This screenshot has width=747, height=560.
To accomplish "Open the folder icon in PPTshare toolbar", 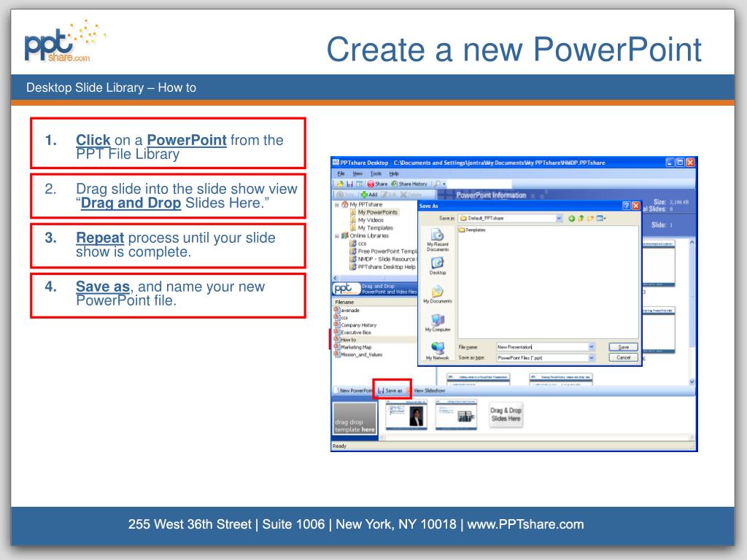I will [x=340, y=184].
